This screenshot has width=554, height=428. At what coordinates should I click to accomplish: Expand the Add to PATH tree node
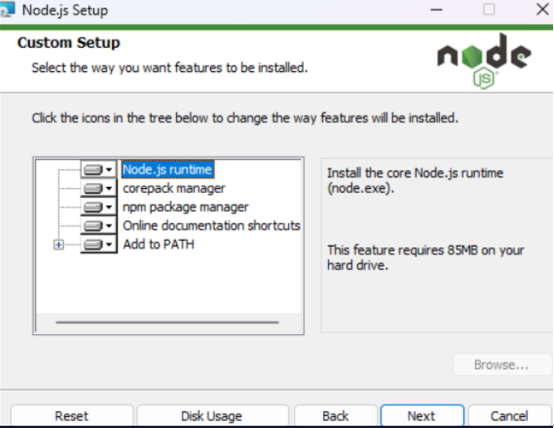click(59, 245)
